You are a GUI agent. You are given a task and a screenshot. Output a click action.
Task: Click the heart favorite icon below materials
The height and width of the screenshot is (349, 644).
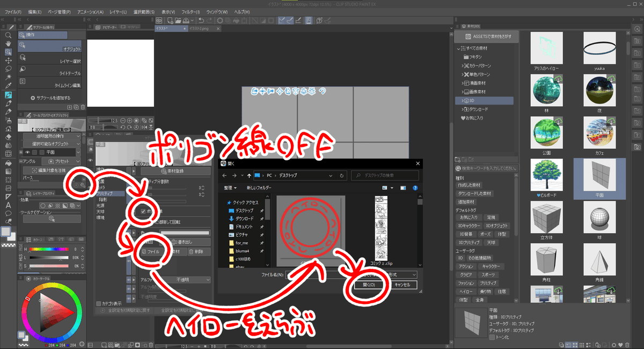coord(620,344)
